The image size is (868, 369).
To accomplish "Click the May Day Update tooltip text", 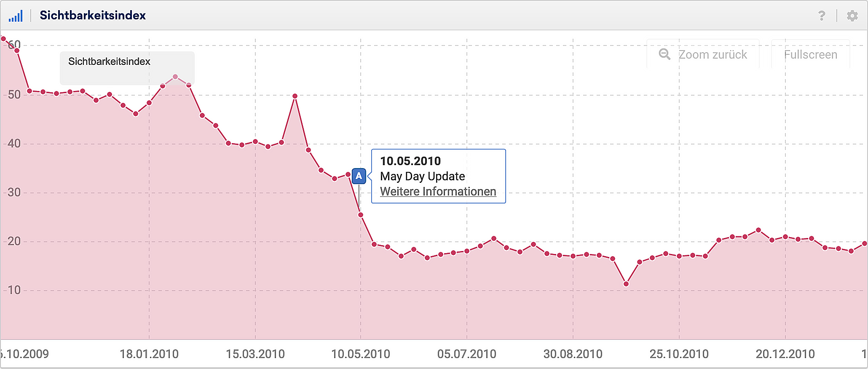I will 422,176.
